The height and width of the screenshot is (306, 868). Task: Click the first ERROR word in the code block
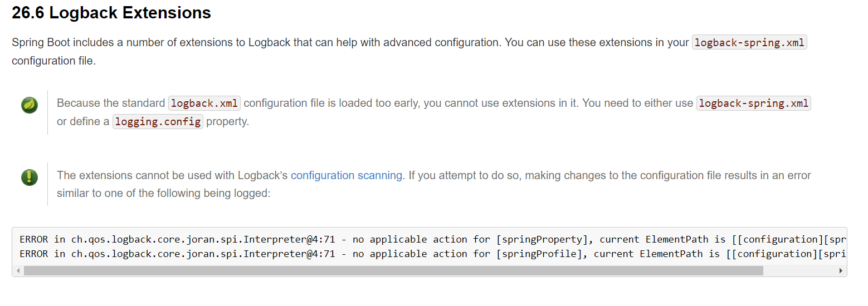[x=34, y=240]
